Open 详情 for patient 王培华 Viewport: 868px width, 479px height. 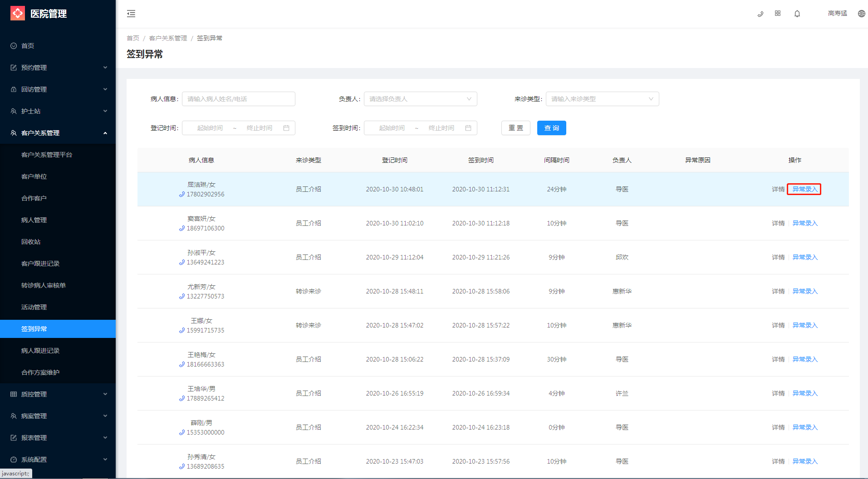pos(778,393)
